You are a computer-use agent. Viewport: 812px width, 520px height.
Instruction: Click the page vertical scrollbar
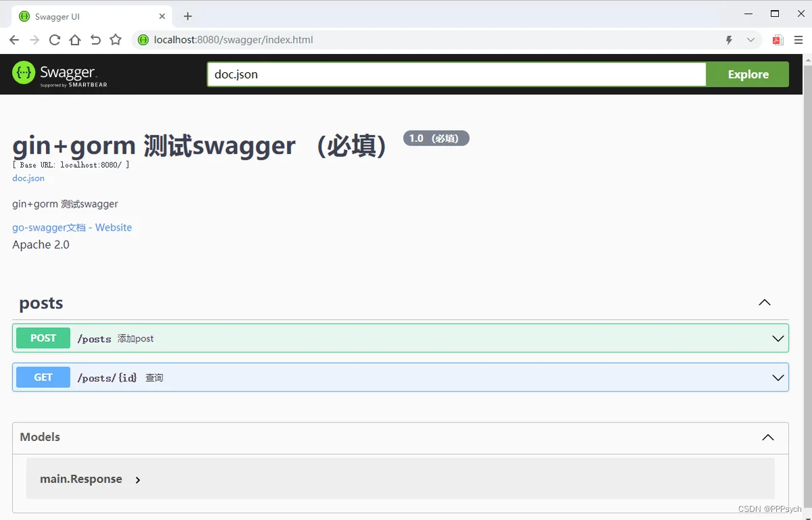tap(807, 287)
